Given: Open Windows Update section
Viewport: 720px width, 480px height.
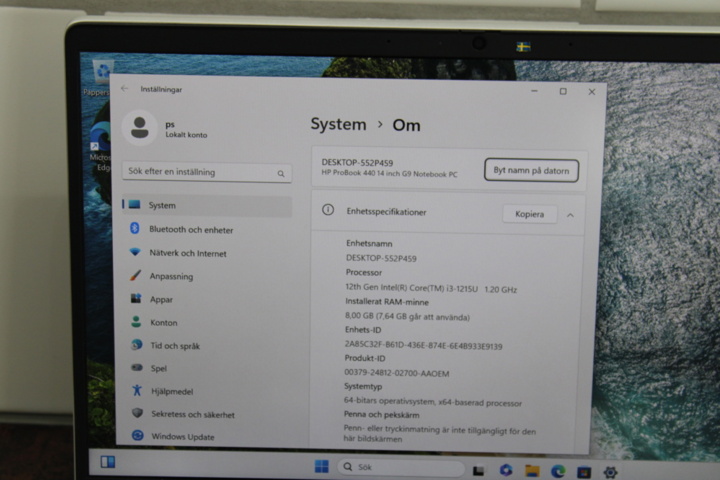Looking at the screenshot, I should click(x=207, y=436).
